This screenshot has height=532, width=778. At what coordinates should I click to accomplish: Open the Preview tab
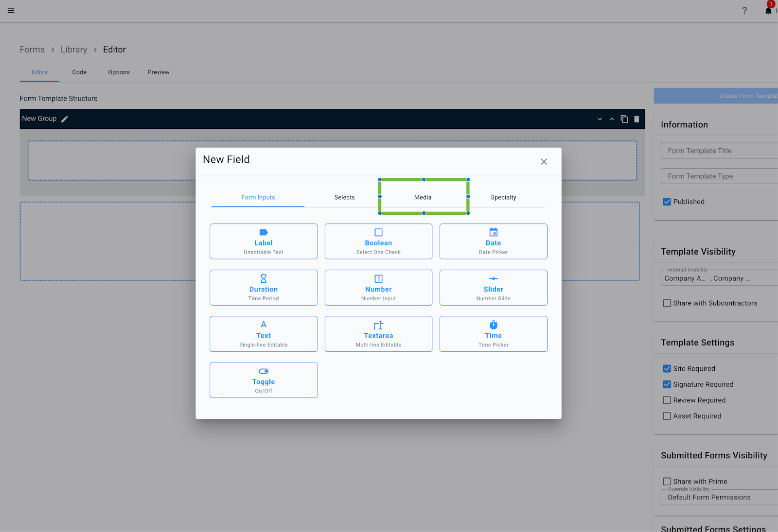[159, 72]
